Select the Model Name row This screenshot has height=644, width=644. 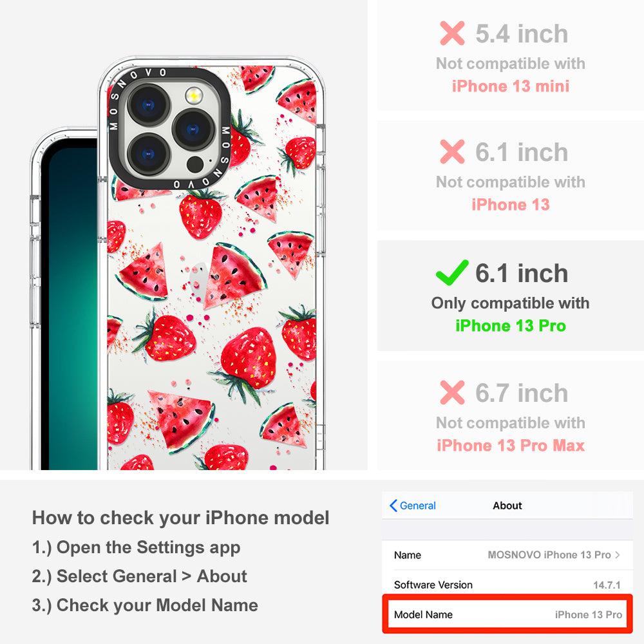pos(507,614)
